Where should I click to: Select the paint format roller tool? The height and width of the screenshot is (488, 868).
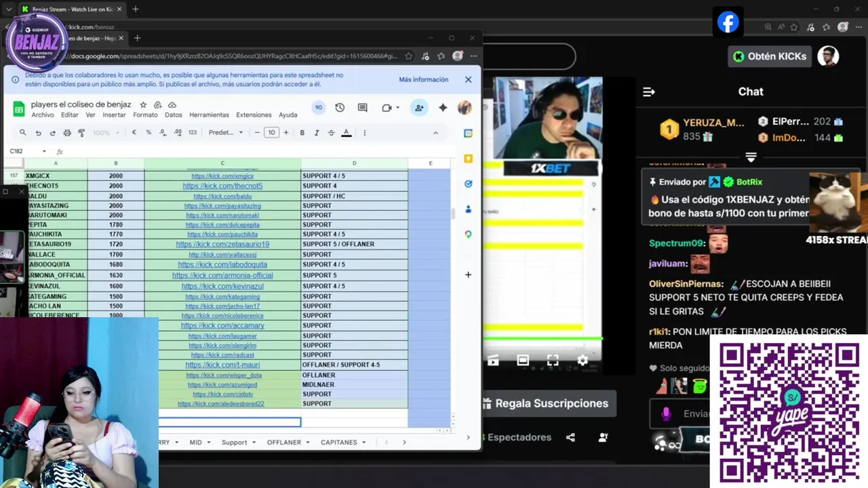81,133
